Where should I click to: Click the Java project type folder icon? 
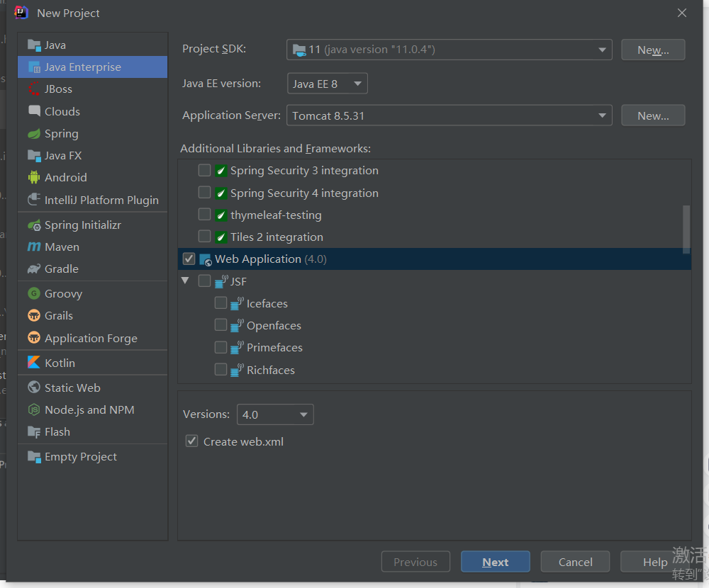(34, 45)
